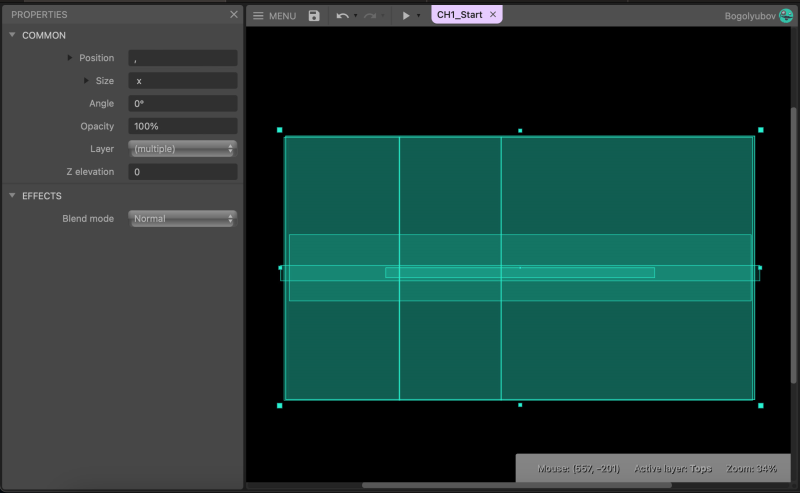Click the Position value field
Viewport: 800px width, 493px height.
tap(183, 58)
